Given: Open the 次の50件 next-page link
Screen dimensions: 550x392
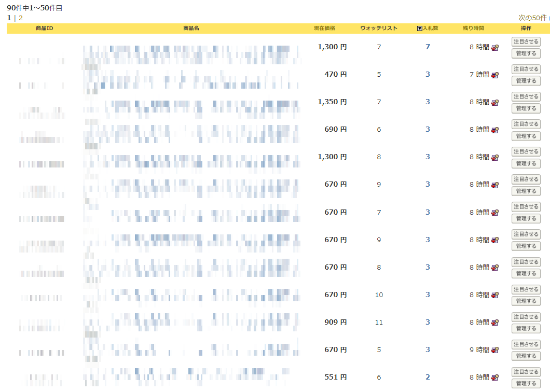Looking at the screenshot, I should pos(532,18).
